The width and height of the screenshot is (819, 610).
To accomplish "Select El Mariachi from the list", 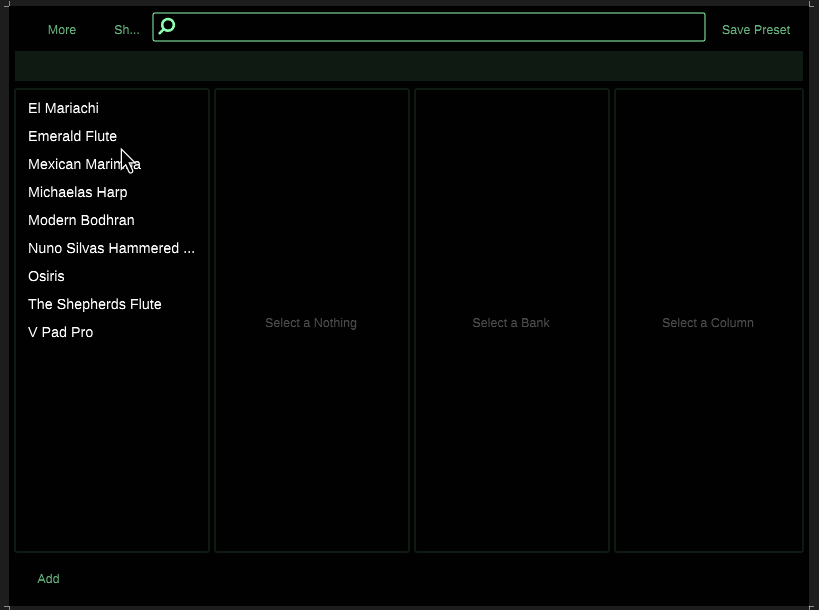I will point(63,108).
